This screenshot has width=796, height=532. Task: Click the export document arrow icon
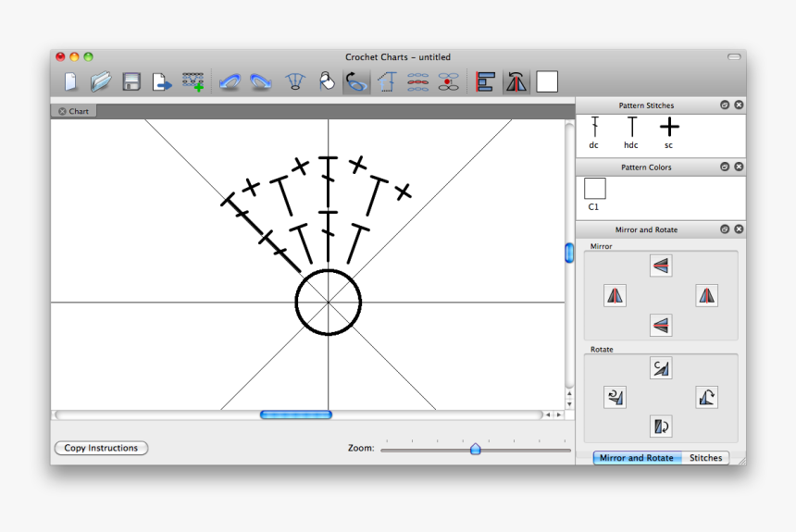[x=162, y=82]
